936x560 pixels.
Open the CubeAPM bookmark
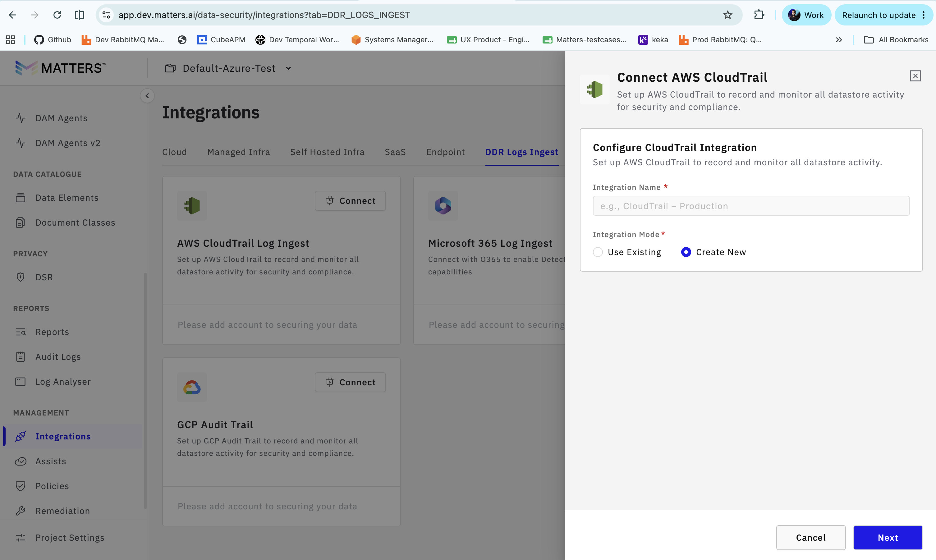tap(221, 40)
